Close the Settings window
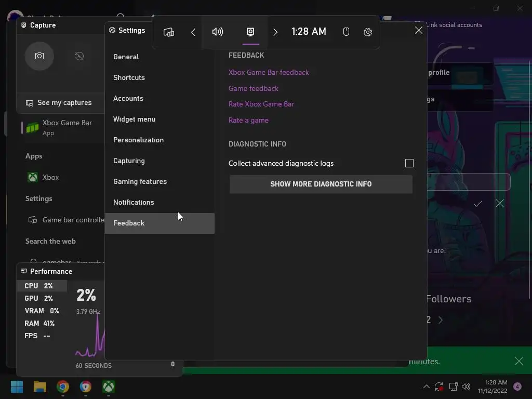 419,30
